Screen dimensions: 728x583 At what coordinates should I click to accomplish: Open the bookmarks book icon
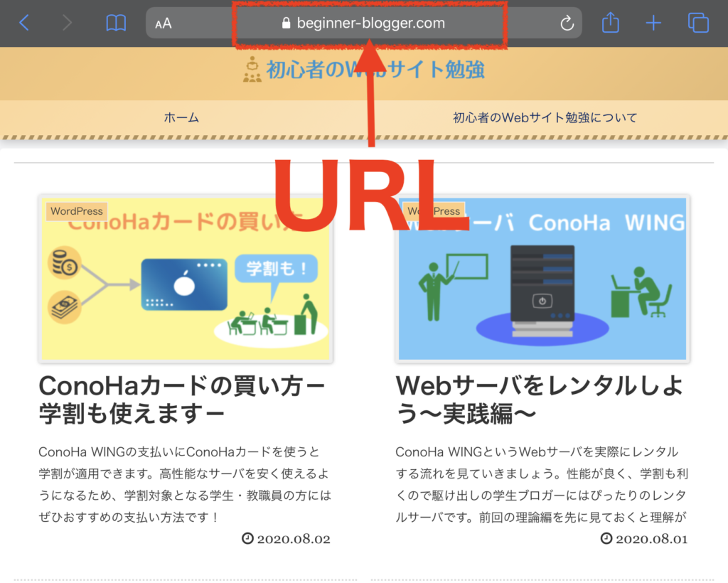(115, 23)
